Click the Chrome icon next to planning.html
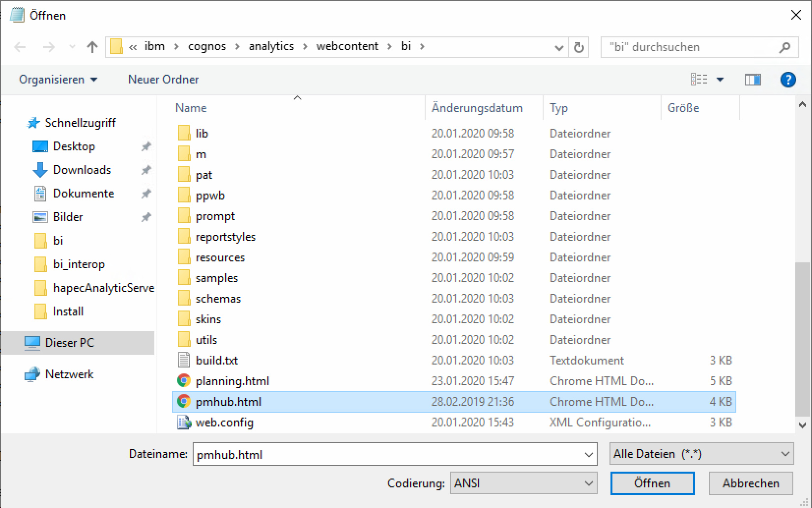 tap(184, 381)
